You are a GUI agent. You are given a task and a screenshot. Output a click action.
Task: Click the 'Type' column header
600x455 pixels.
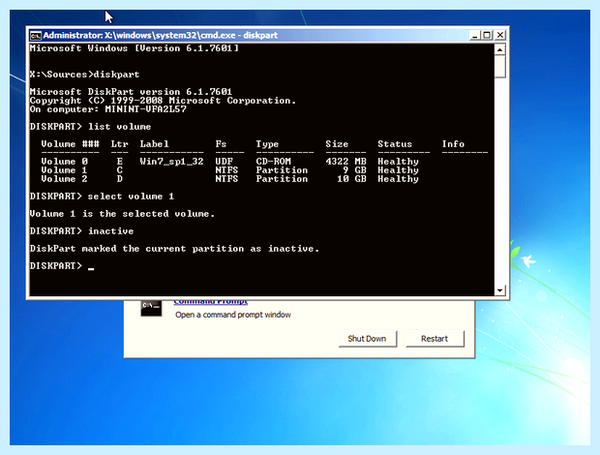tap(267, 144)
